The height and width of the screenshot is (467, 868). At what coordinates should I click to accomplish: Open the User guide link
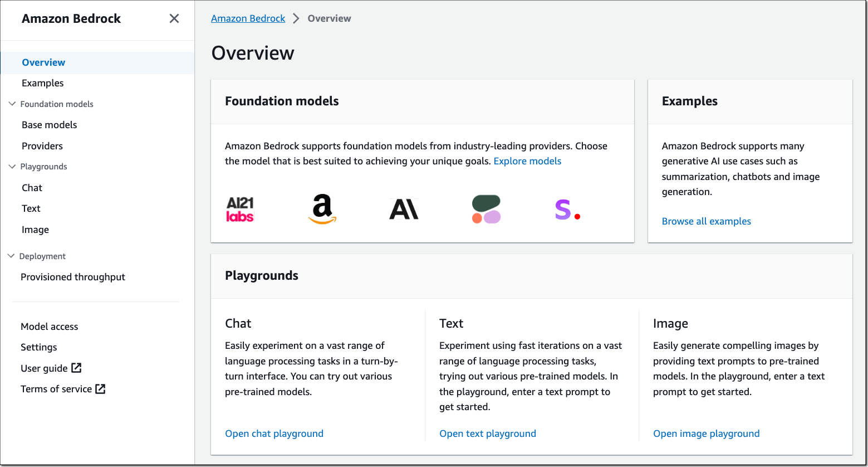(44, 368)
